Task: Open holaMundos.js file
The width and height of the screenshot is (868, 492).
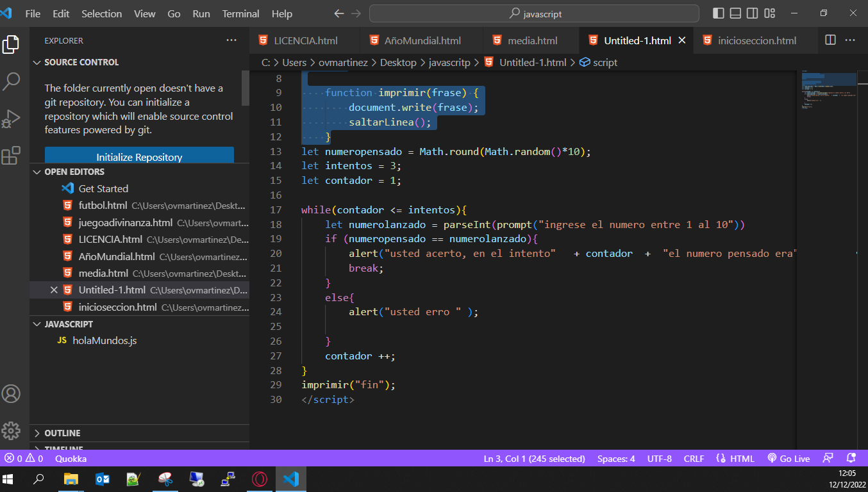Action: [x=104, y=341]
